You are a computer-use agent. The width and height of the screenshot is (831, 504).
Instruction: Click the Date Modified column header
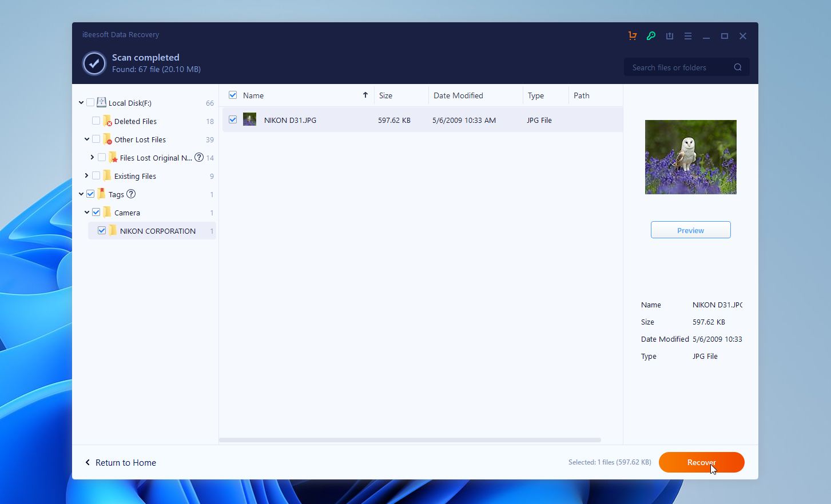coord(458,95)
